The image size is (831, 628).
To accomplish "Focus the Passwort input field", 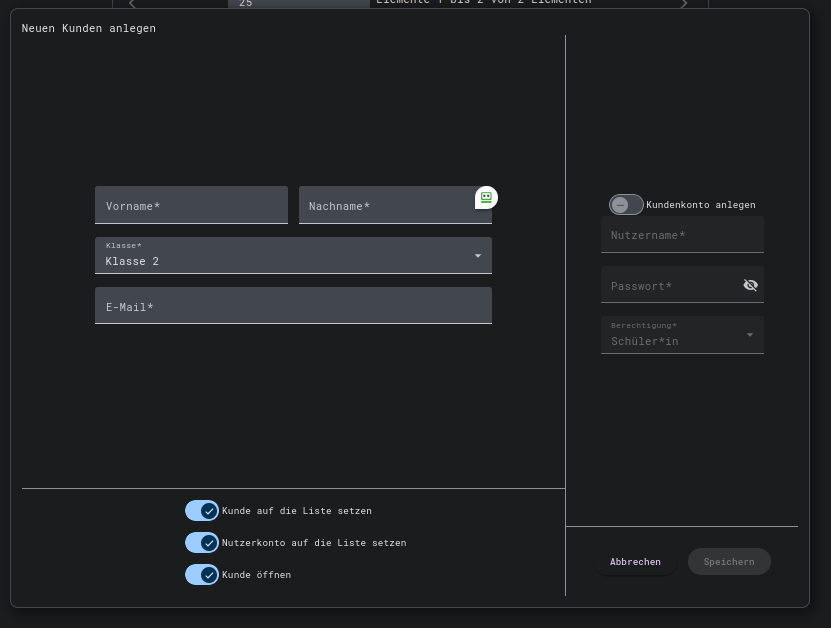I will pyautogui.click(x=670, y=285).
